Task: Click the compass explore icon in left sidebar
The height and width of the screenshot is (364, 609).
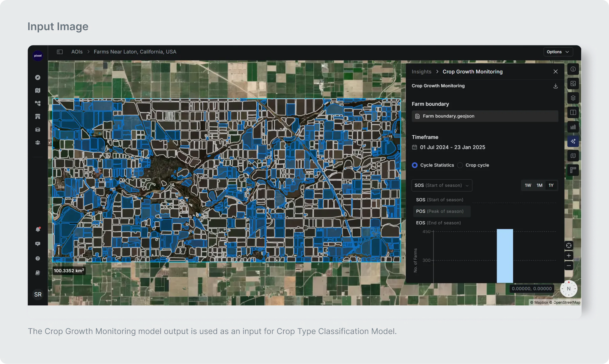Action: pos(38,77)
